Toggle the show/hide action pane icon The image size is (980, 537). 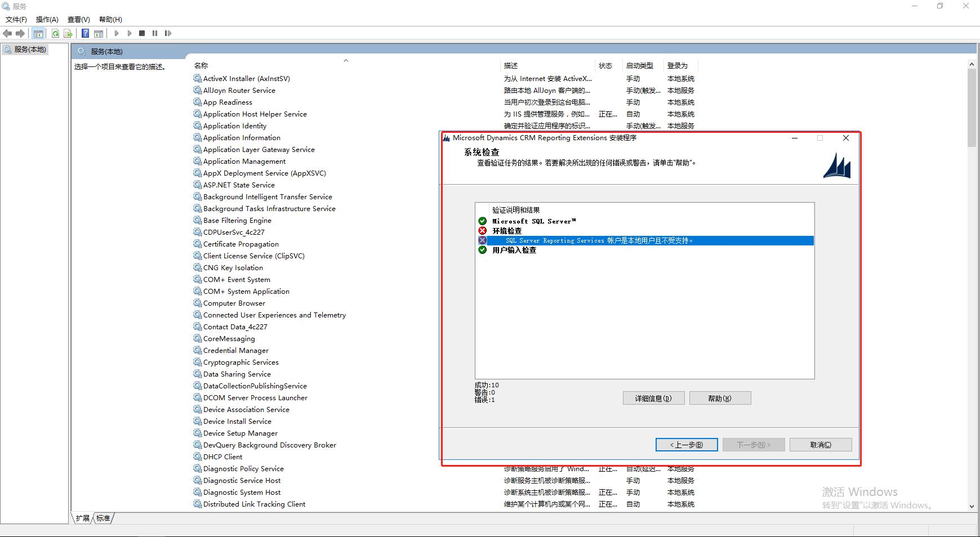pyautogui.click(x=99, y=33)
